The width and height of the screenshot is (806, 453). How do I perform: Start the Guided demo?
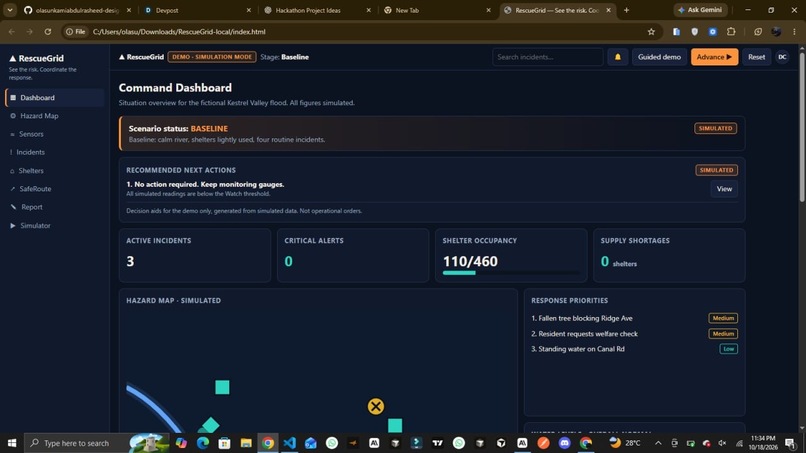[x=659, y=57]
